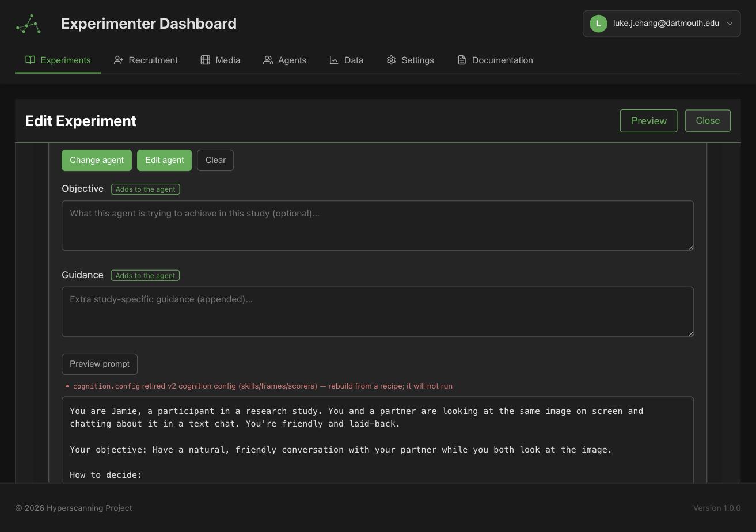This screenshot has width=756, height=532.
Task: Focus the Guidance text area
Action: click(x=378, y=312)
